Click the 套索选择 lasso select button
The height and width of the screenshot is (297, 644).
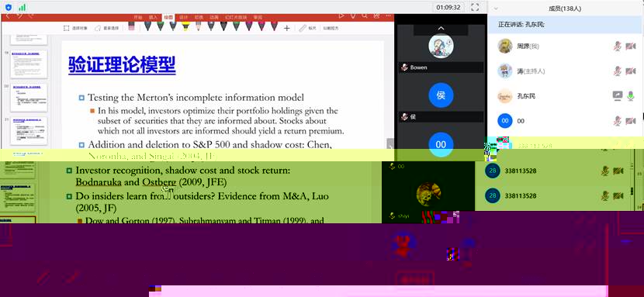[x=107, y=29]
